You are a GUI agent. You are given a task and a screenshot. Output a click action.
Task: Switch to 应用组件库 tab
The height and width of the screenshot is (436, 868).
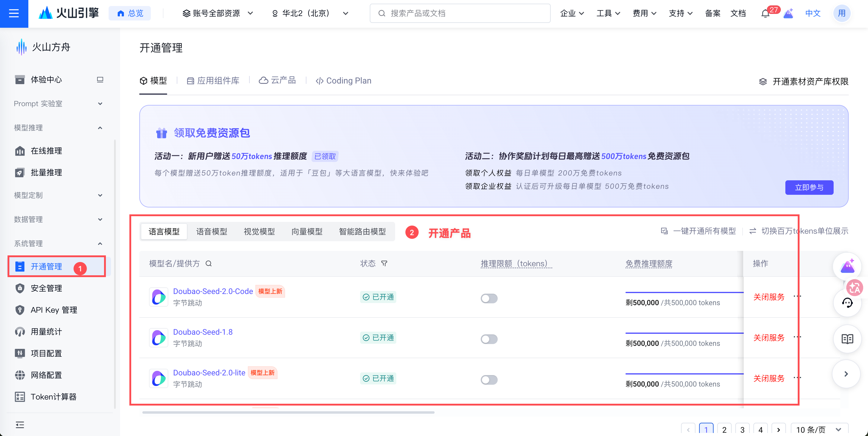tap(213, 81)
